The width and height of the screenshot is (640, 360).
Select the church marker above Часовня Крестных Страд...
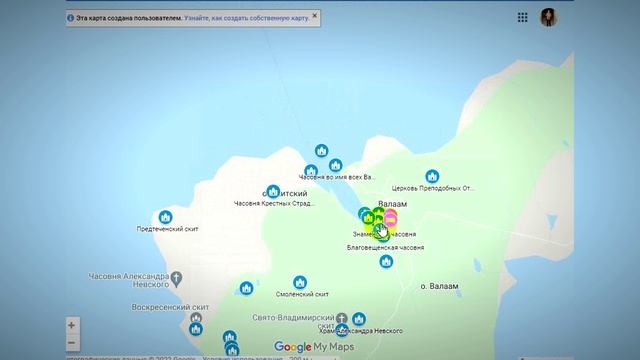coord(273,191)
